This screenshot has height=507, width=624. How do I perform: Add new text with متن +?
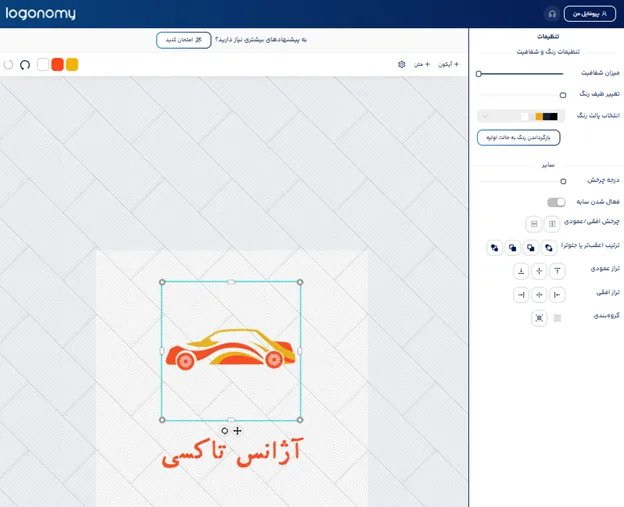(x=422, y=64)
